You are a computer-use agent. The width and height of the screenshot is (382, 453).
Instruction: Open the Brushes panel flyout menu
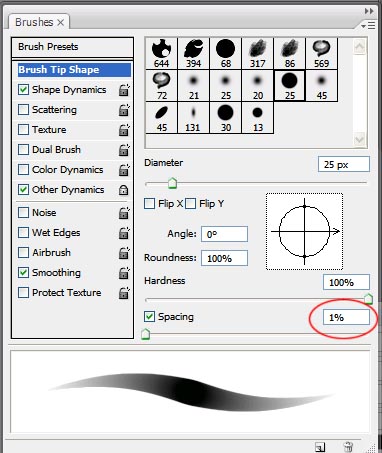368,25
